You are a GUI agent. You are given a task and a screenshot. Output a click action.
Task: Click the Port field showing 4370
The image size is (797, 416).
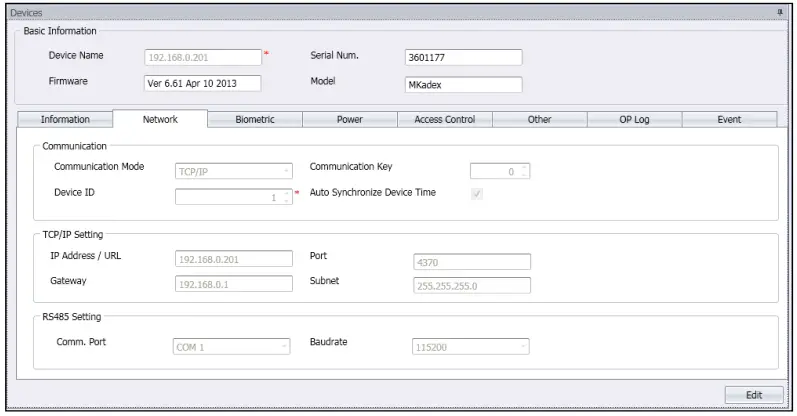pos(472,262)
